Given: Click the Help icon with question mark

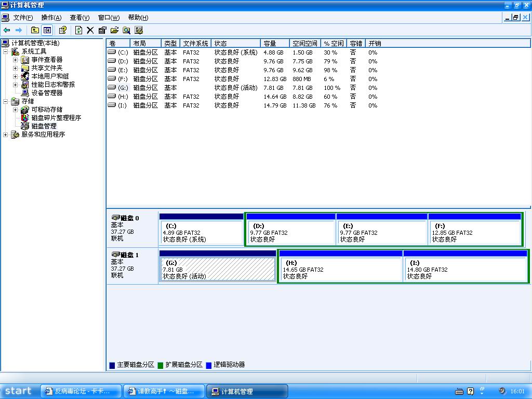Looking at the screenshot, I should tap(63, 30).
